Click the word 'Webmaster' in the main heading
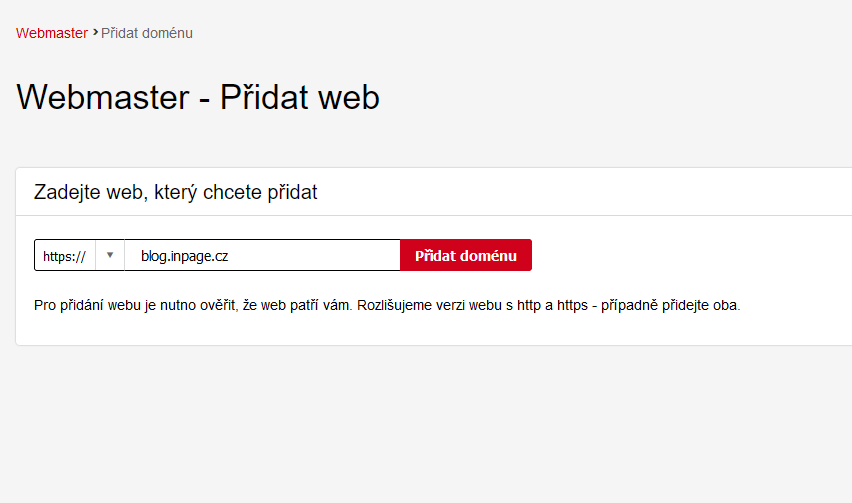This screenshot has width=852, height=503. coord(103,97)
